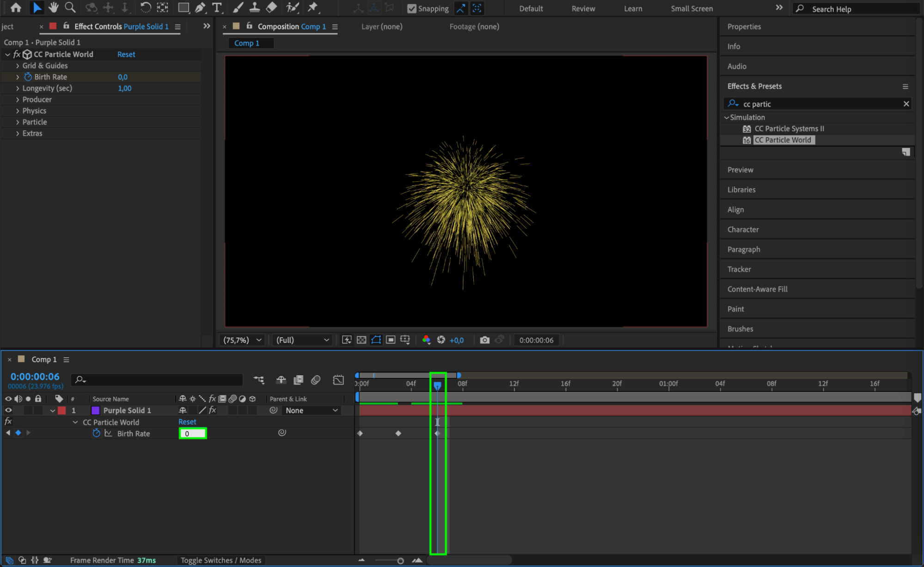This screenshot has width=924, height=567.
Task: Select the second Birth Rate keyframe
Action: (398, 433)
